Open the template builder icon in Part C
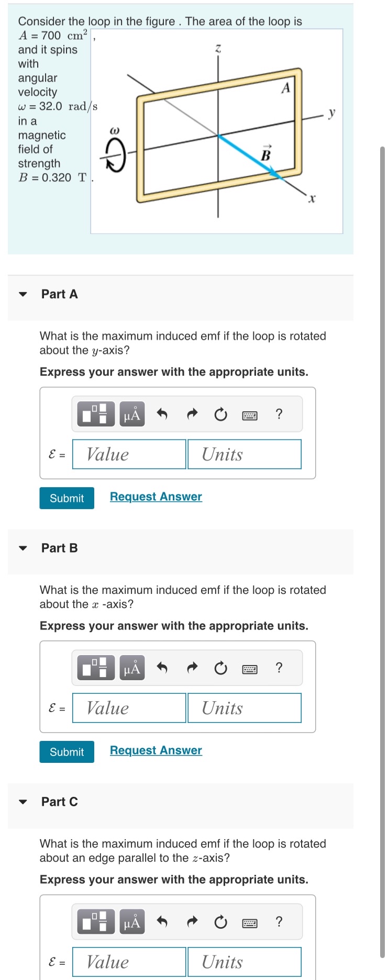388x980 pixels. (x=95, y=922)
